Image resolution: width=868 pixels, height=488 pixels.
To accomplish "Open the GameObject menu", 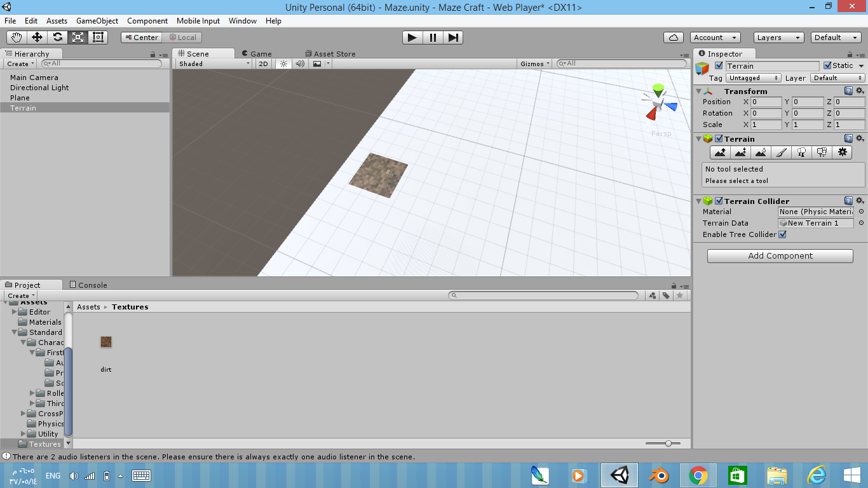I will [x=97, y=21].
